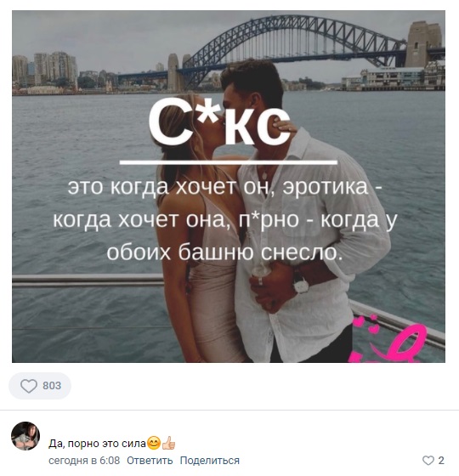Click the 803 likes counter
Viewport: 459px width, 476px height.
(x=52, y=386)
